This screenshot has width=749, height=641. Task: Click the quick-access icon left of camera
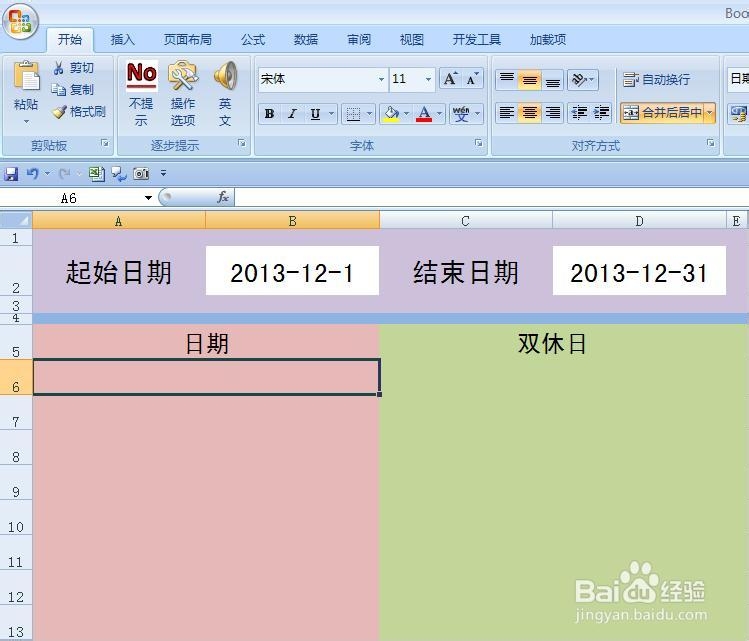[118, 173]
